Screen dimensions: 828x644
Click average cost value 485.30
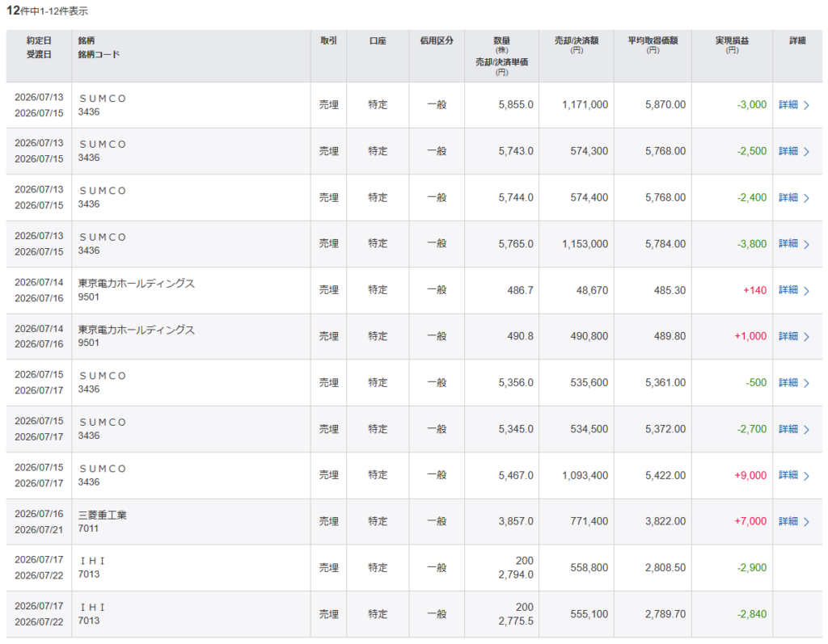click(x=670, y=290)
